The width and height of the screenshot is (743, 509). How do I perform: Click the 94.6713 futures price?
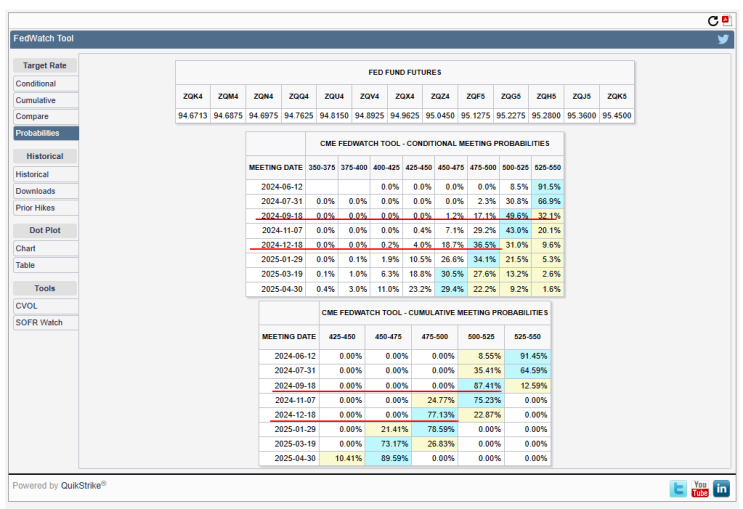click(x=193, y=116)
